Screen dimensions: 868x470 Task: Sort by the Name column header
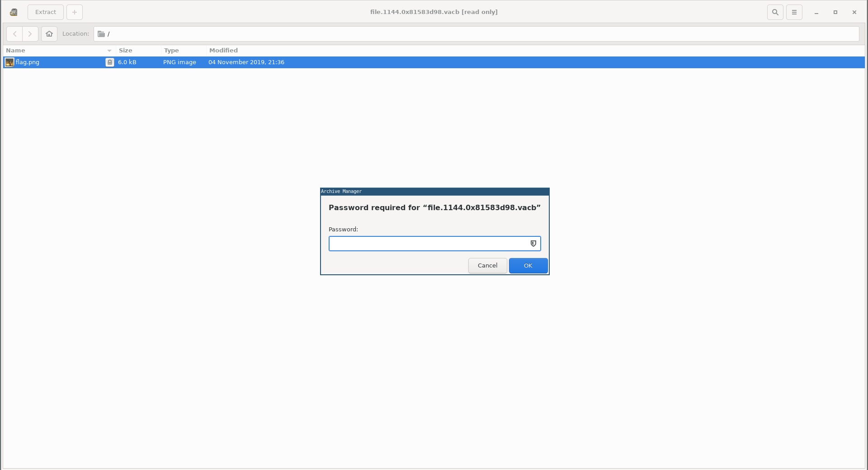(x=54, y=51)
